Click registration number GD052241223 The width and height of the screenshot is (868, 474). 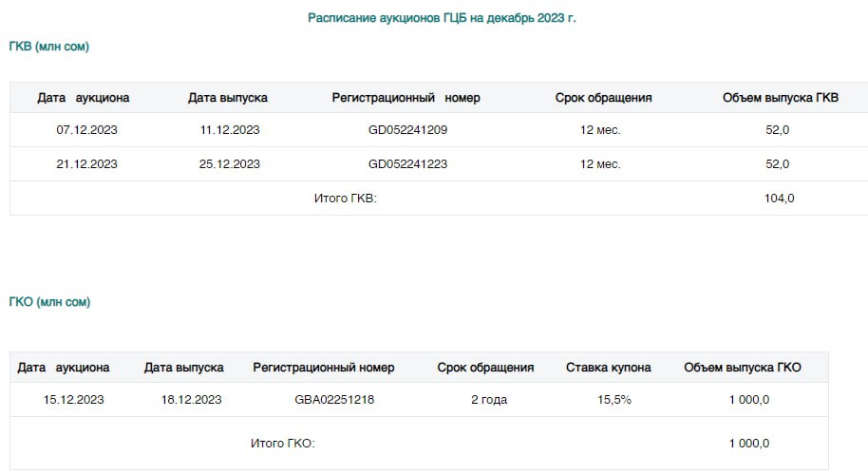click(x=408, y=164)
